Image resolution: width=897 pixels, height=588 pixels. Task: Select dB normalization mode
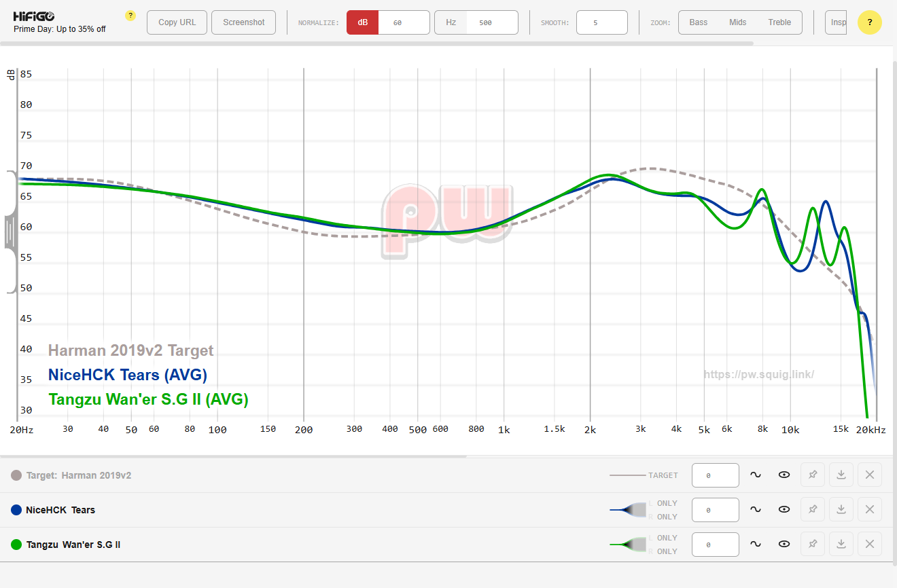(x=363, y=22)
